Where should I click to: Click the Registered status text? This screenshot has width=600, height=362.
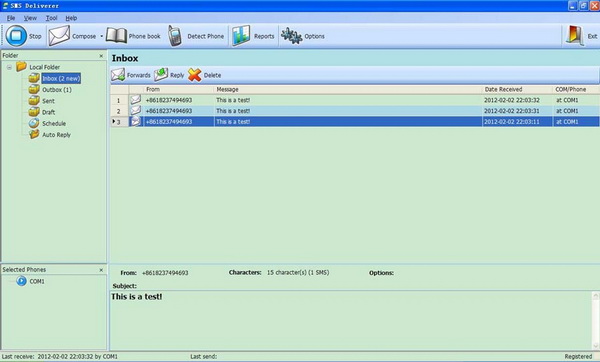(x=578, y=357)
